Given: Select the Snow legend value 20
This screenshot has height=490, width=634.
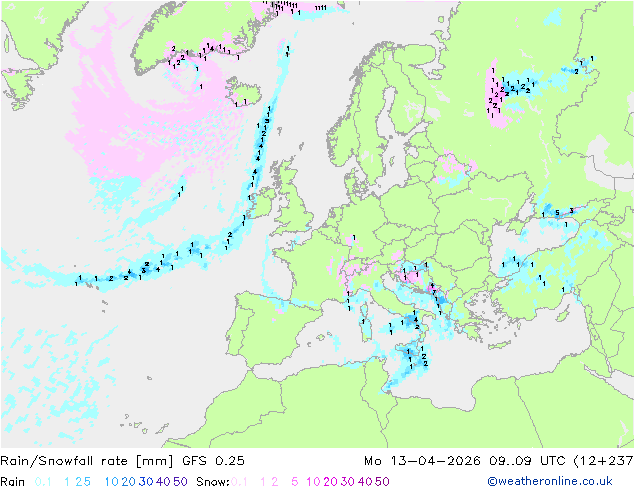Looking at the screenshot, I should [330, 482].
